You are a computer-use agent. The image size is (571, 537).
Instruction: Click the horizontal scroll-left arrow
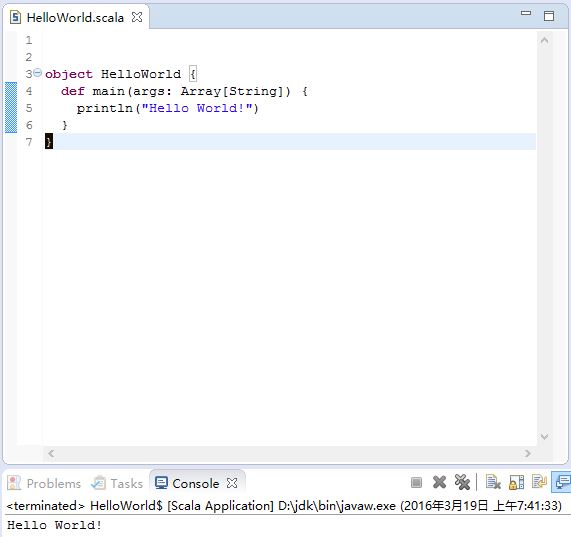click(x=51, y=453)
